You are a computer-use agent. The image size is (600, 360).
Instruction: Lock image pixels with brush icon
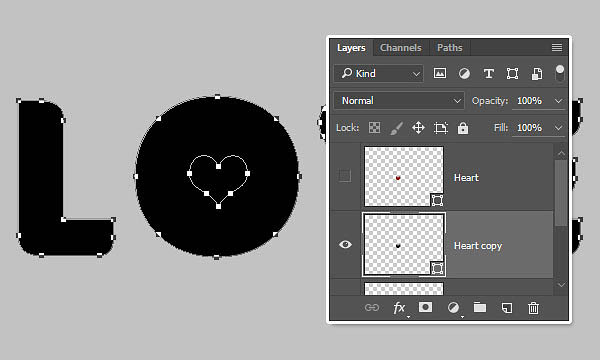tap(396, 128)
